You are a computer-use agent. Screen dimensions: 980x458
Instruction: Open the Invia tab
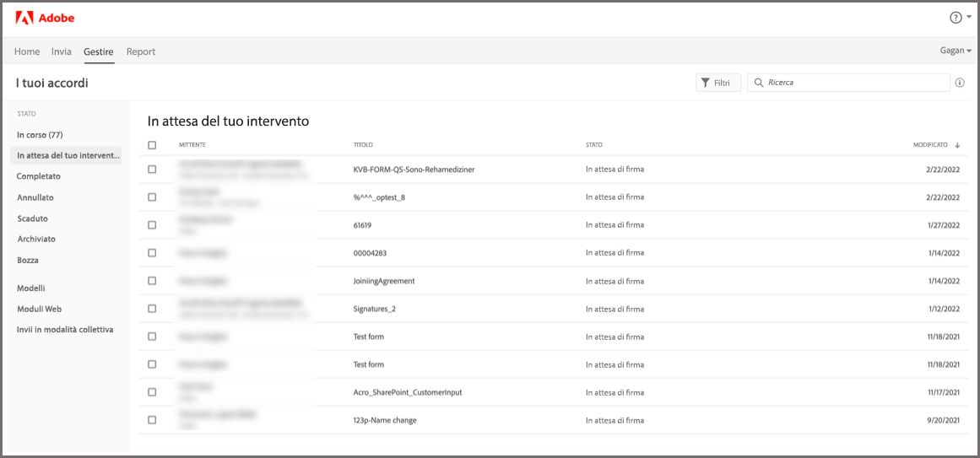(x=62, y=51)
